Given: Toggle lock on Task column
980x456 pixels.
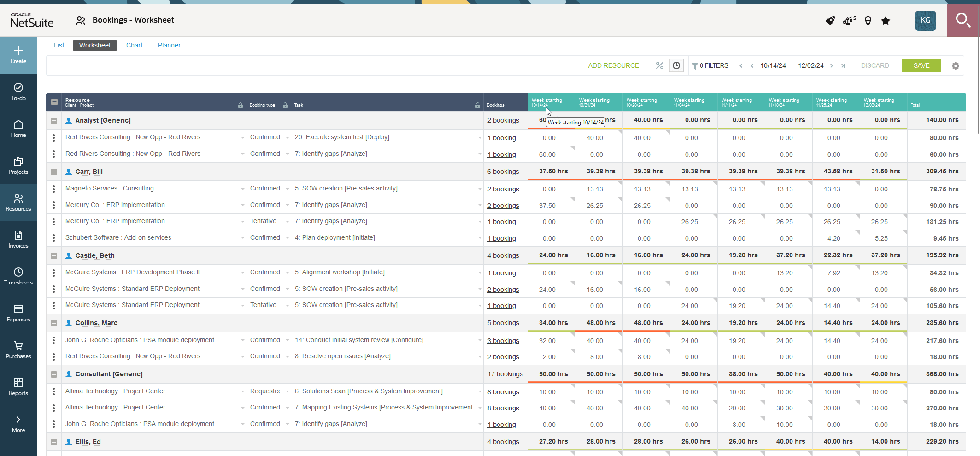Looking at the screenshot, I should [x=478, y=105].
